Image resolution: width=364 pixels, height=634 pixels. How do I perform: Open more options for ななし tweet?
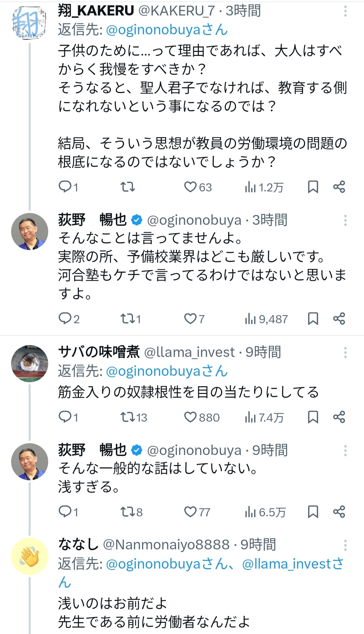pos(345,545)
